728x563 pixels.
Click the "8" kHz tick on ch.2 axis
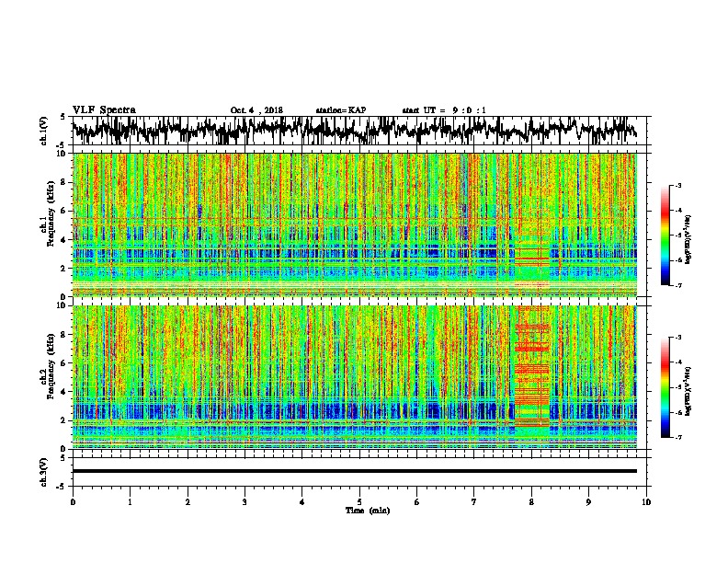pos(65,335)
